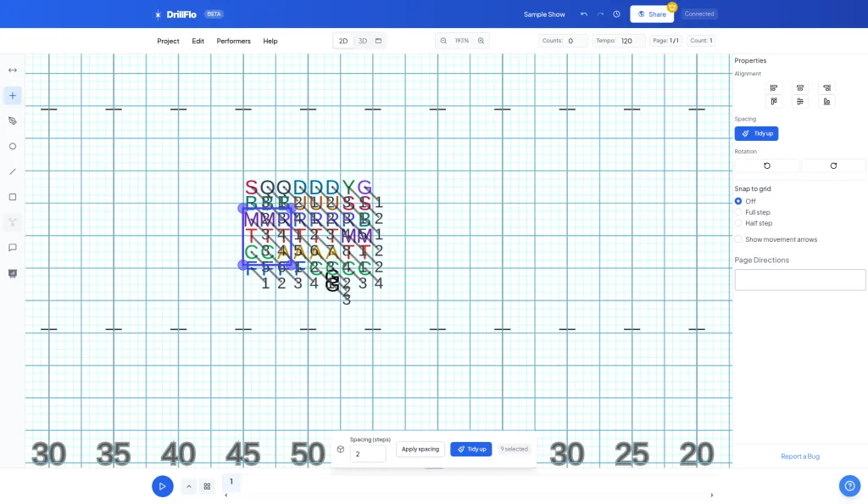Click the Sample Show project title
This screenshot has height=504, width=868.
[x=544, y=14]
